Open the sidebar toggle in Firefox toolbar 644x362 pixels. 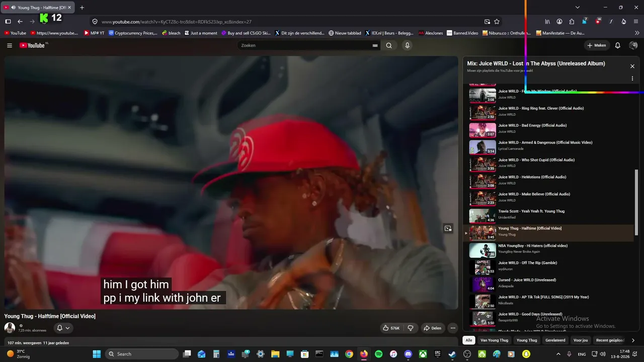8,22
